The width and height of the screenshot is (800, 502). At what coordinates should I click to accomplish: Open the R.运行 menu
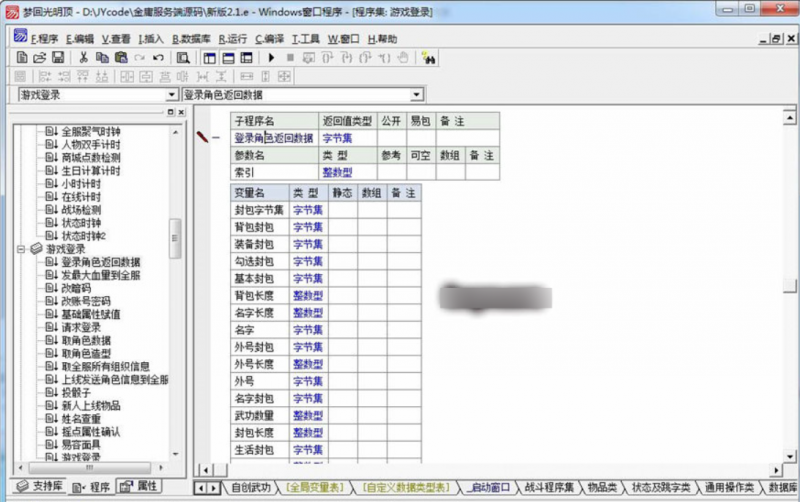tap(233, 39)
